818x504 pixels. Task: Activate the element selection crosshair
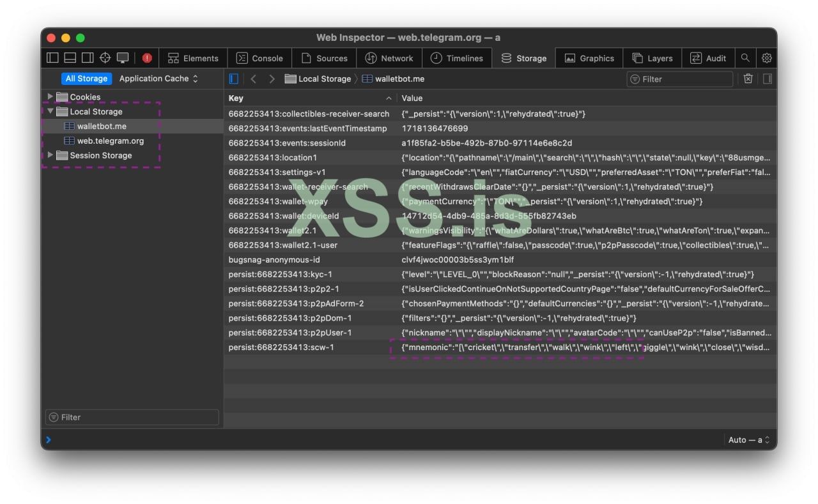click(105, 58)
